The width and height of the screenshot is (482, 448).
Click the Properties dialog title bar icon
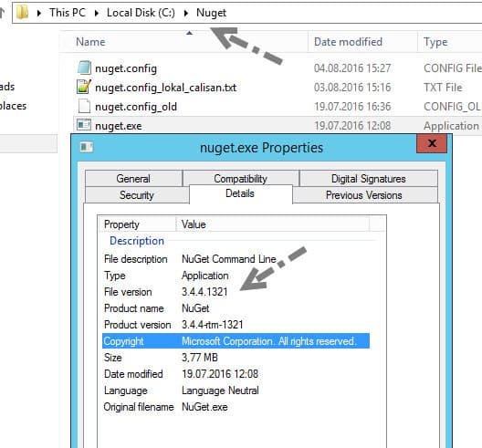(x=87, y=147)
